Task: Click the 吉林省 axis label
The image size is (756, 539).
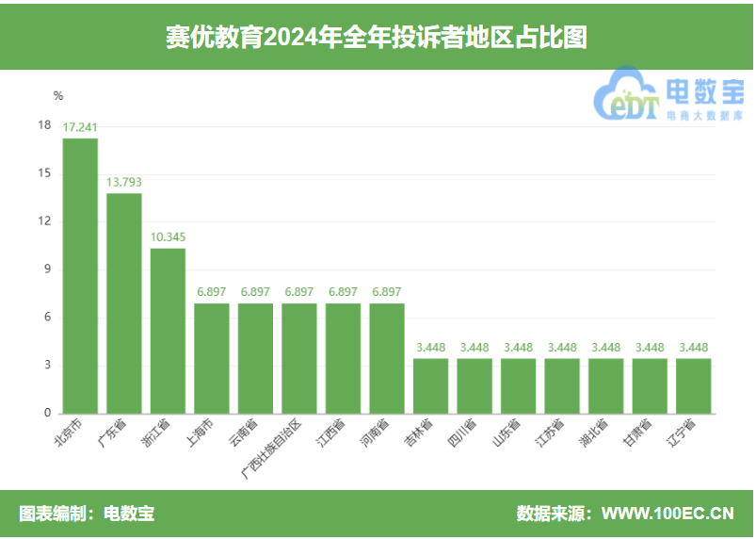Action: click(419, 433)
